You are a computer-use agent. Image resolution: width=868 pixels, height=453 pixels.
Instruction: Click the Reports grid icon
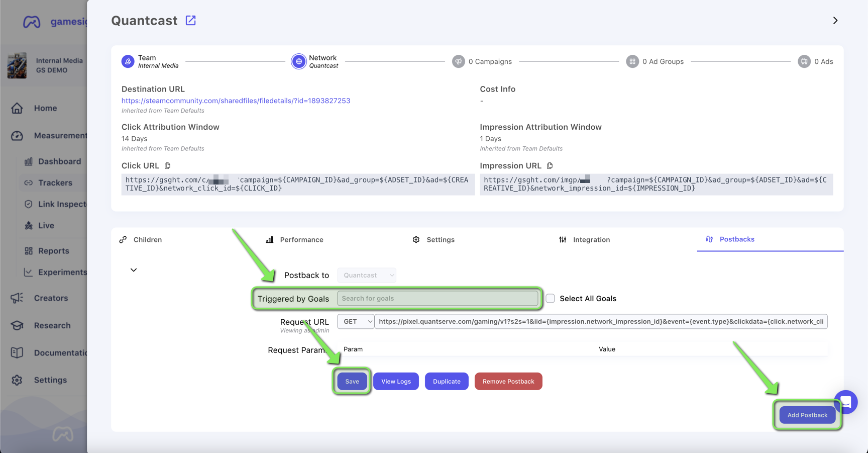[x=29, y=251]
